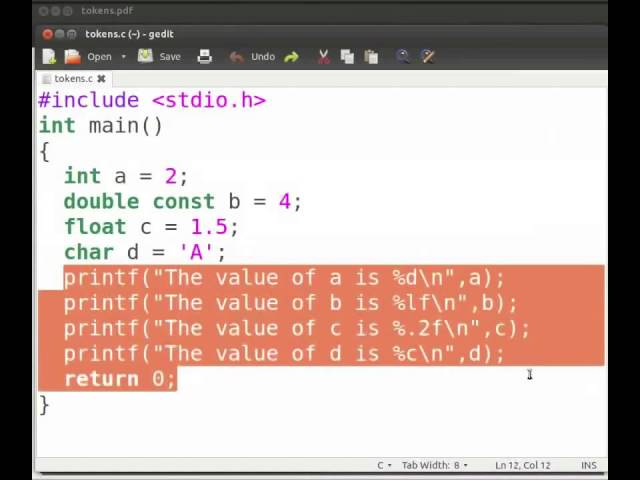
Task: Click the New document icon
Action: pyautogui.click(x=49, y=57)
